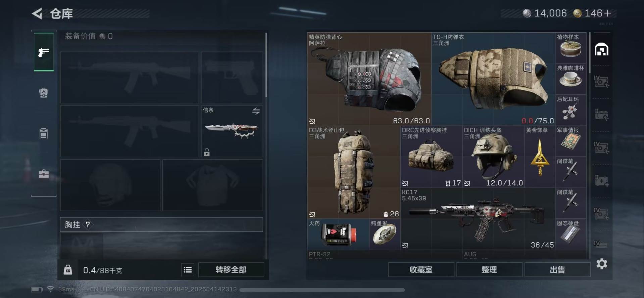Image resolution: width=644 pixels, height=298 pixels.
Task: Open the level II expansion box add icon
Action: (602, 181)
